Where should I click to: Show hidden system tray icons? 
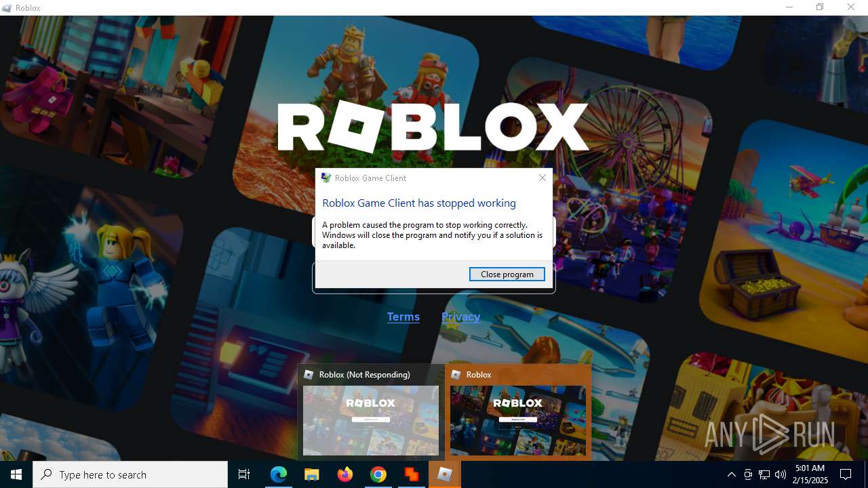(731, 474)
